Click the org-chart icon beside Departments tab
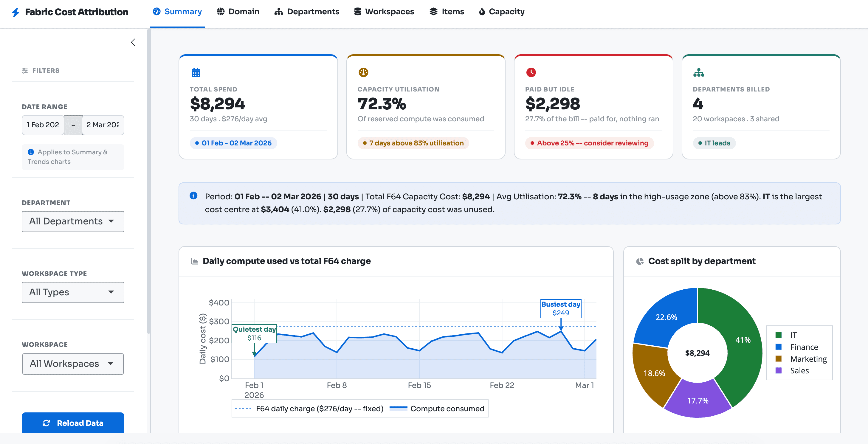The height and width of the screenshot is (444, 868). tap(279, 11)
